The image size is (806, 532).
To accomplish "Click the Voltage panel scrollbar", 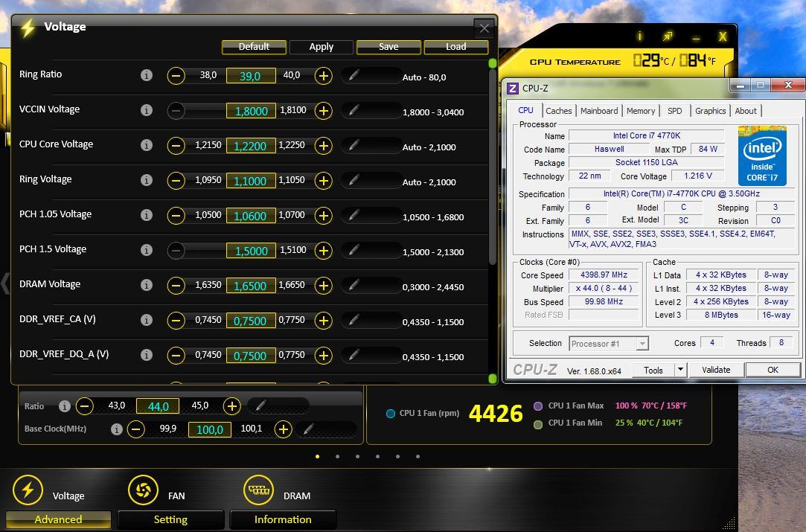I will pyautogui.click(x=493, y=167).
